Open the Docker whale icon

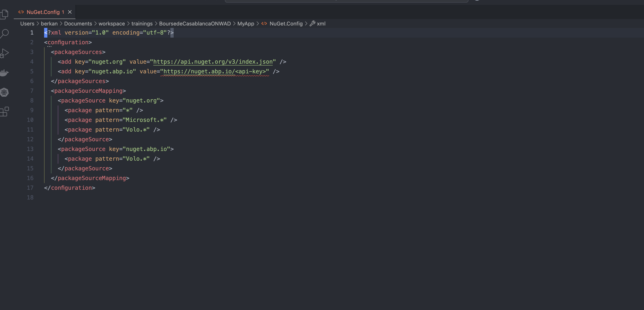(x=4, y=73)
